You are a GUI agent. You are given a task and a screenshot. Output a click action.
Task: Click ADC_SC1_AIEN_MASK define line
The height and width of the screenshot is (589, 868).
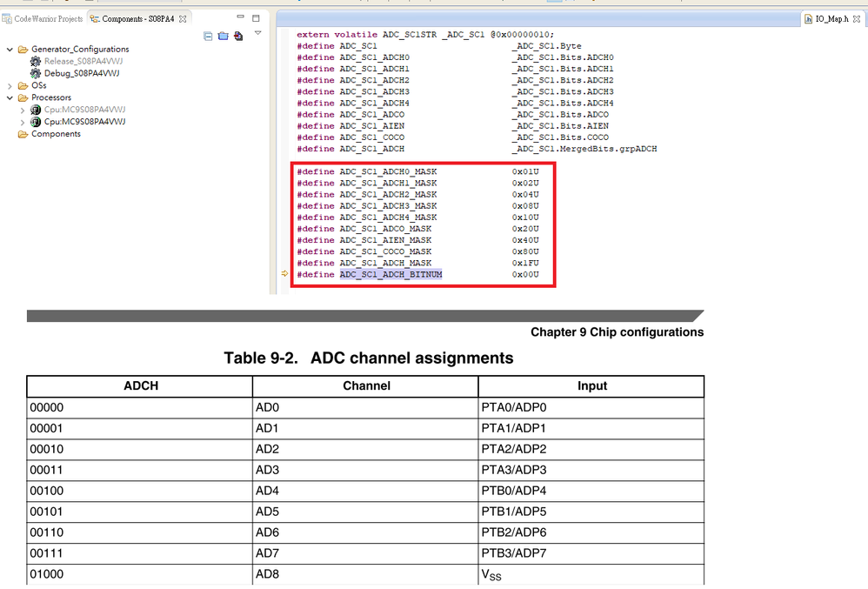click(417, 240)
